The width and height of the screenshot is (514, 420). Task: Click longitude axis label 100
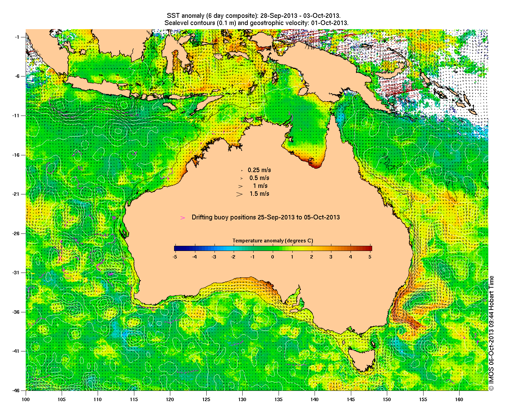pos(26,399)
